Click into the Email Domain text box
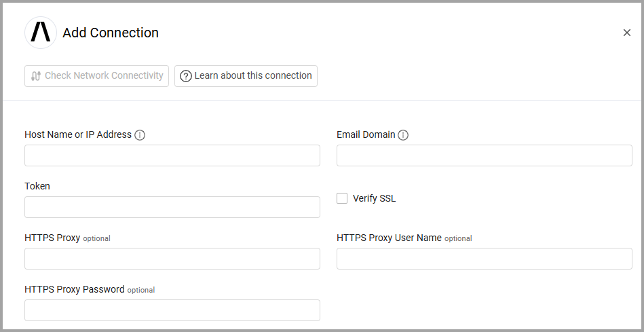The image size is (644, 332). 485,155
